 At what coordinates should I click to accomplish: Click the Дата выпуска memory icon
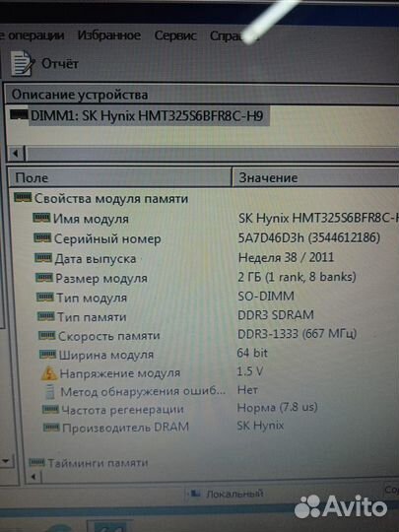click(43, 258)
